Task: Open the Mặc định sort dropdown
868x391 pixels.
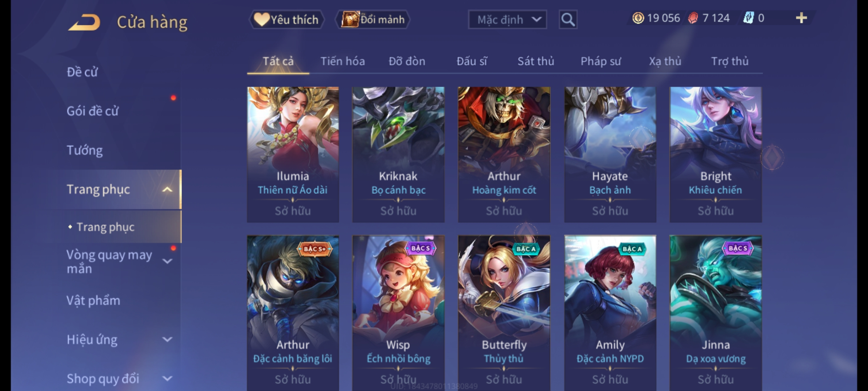Action: tap(507, 20)
